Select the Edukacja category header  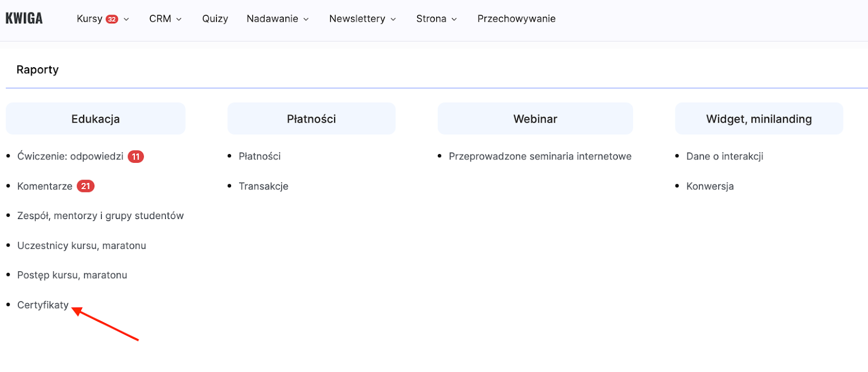[95, 119]
